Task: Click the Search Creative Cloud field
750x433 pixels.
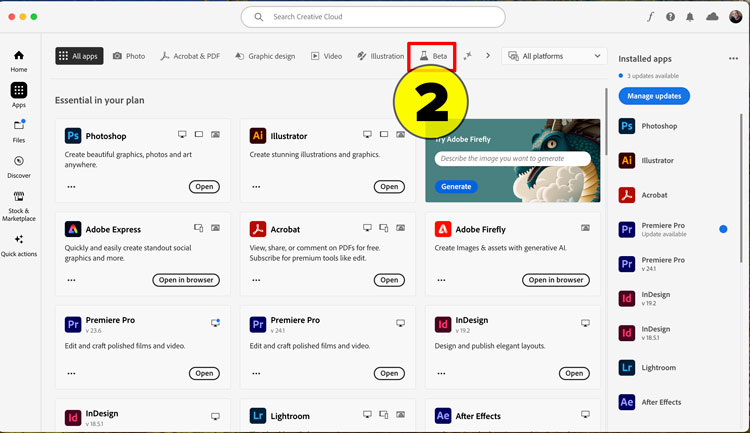Action: point(373,17)
